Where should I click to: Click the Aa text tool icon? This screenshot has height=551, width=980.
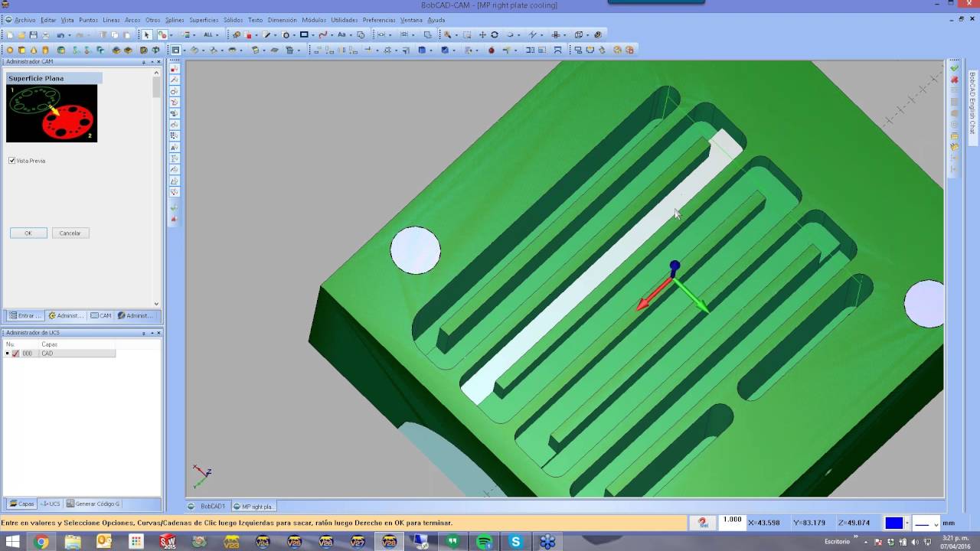click(x=341, y=34)
